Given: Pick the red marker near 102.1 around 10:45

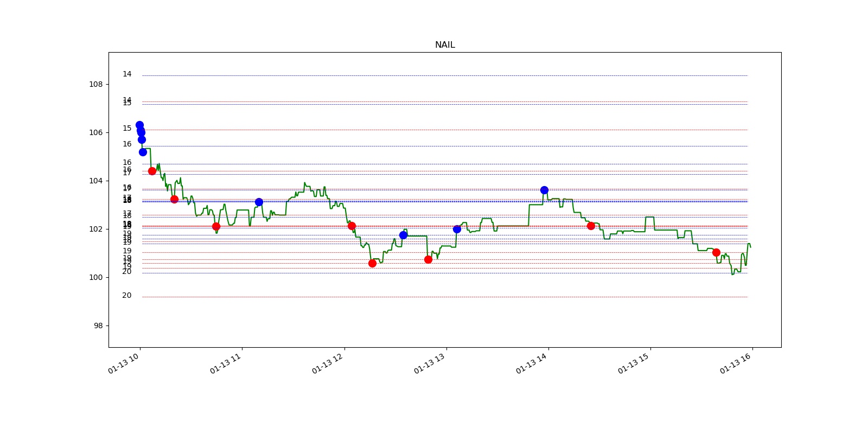Looking at the screenshot, I should 216,226.
